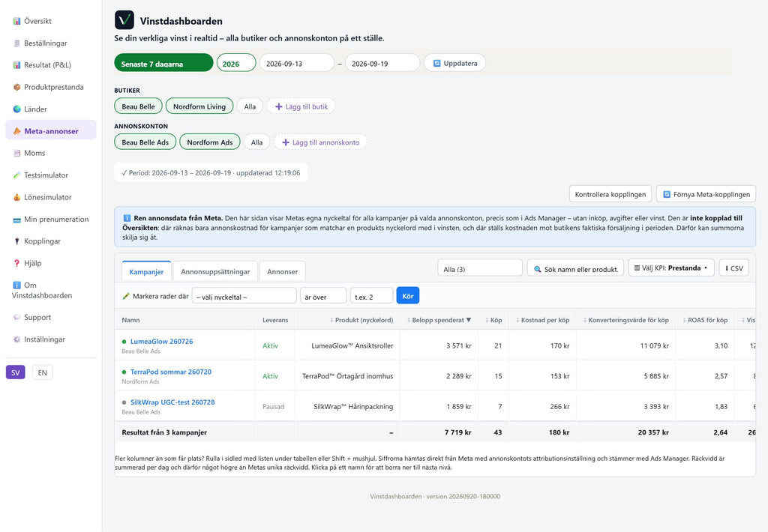Open the är över condition dropdown

[x=323, y=296]
